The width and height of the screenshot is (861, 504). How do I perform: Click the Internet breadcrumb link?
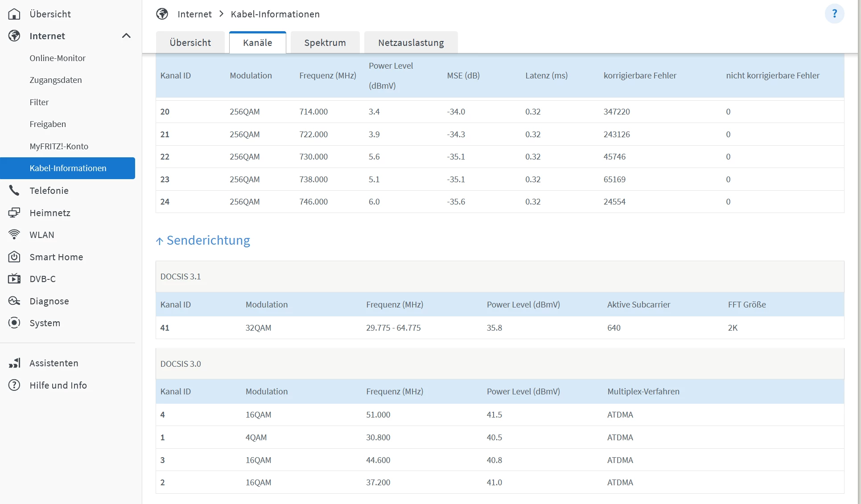point(194,14)
